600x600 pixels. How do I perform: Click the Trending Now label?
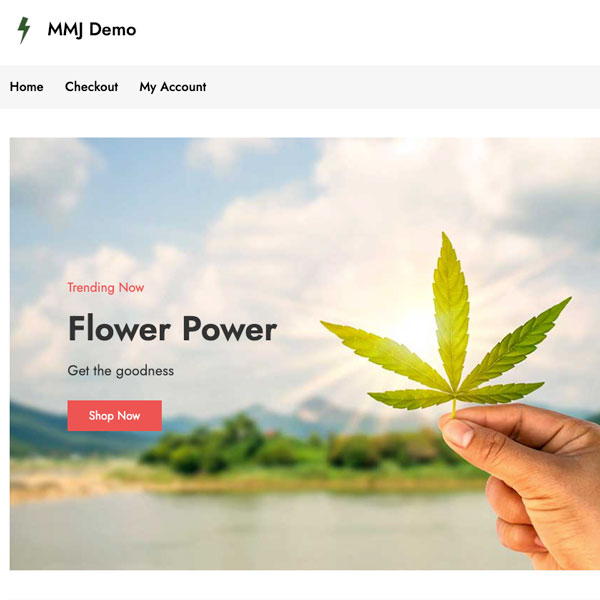106,287
